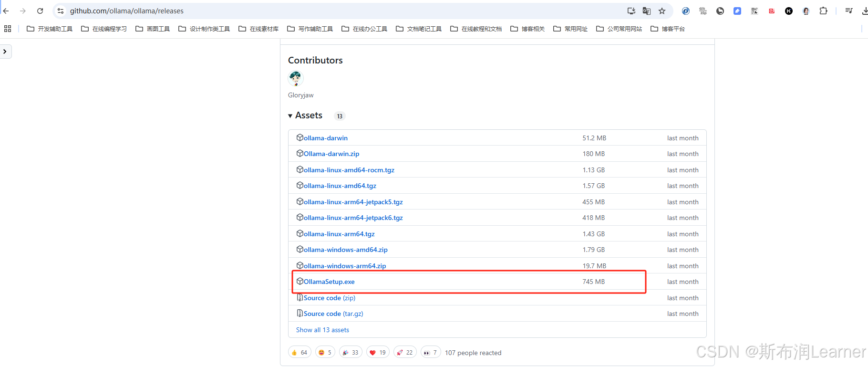Open the apps grid in bookmarks bar

point(8,29)
